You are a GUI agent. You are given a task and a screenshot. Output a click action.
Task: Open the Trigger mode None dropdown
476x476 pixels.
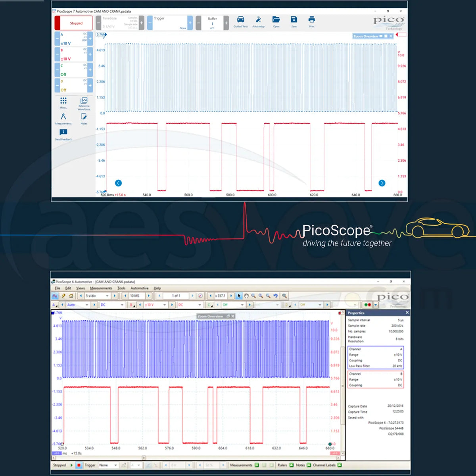coord(115,465)
